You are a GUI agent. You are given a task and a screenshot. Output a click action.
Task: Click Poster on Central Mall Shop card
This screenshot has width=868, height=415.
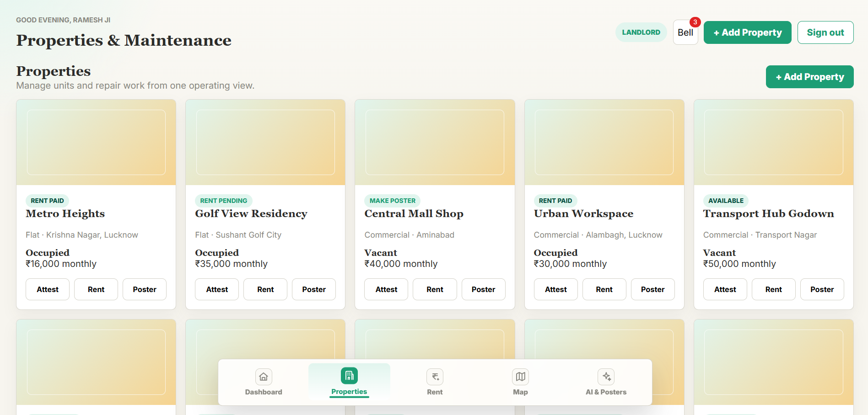click(x=484, y=289)
